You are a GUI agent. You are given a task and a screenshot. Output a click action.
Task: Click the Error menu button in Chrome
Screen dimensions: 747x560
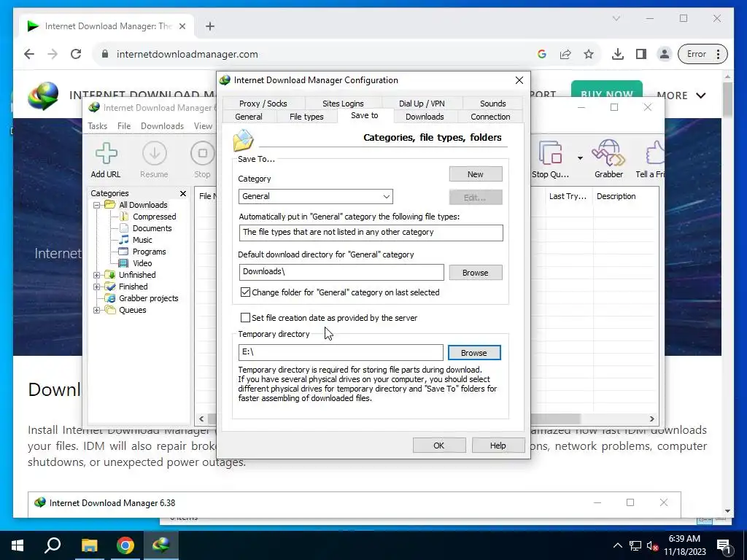tap(703, 54)
